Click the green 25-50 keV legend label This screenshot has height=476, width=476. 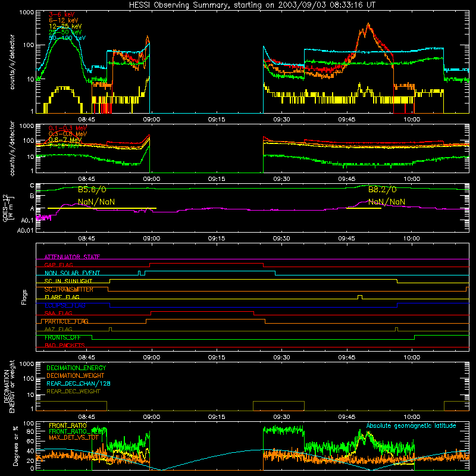tap(65, 32)
